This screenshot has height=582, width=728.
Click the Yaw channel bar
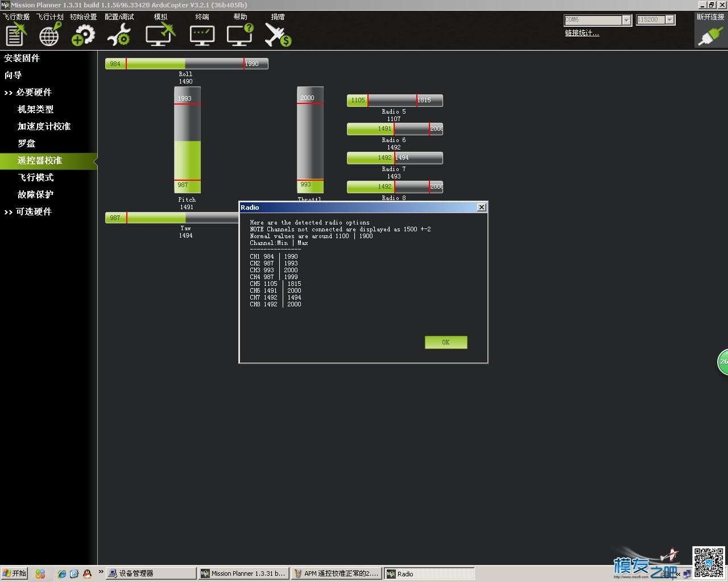(172, 218)
